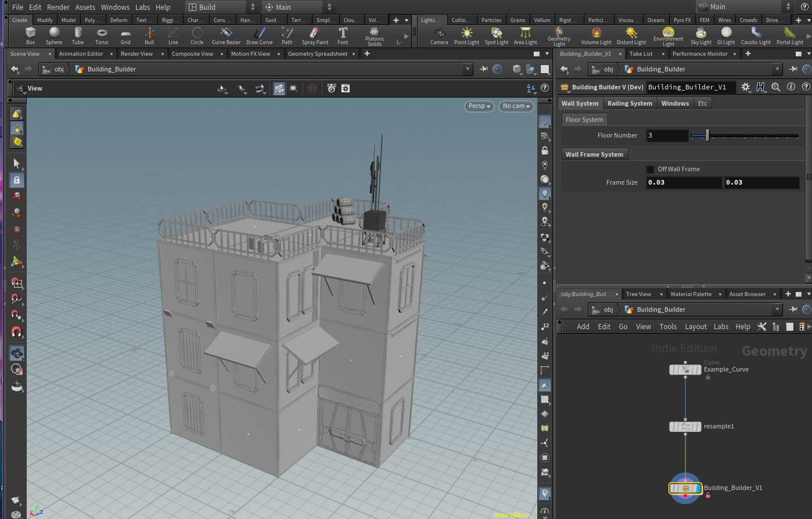
Task: Create a Null object
Action: [149, 36]
